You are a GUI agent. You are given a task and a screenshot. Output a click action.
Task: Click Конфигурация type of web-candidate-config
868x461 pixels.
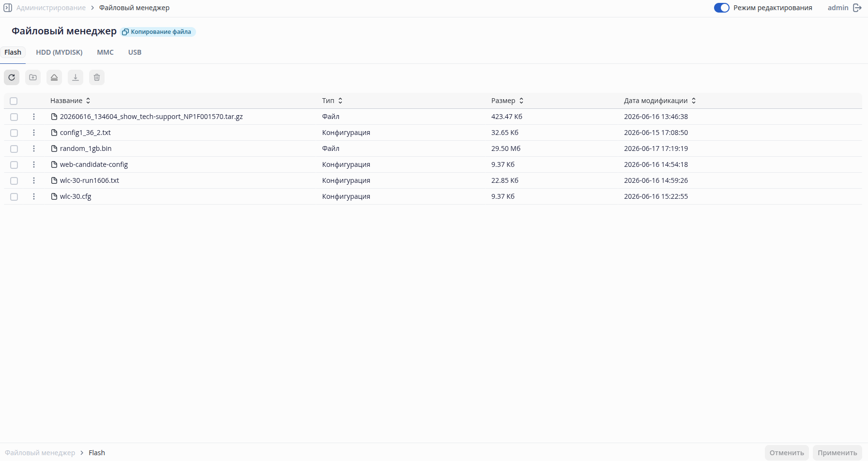(x=346, y=164)
